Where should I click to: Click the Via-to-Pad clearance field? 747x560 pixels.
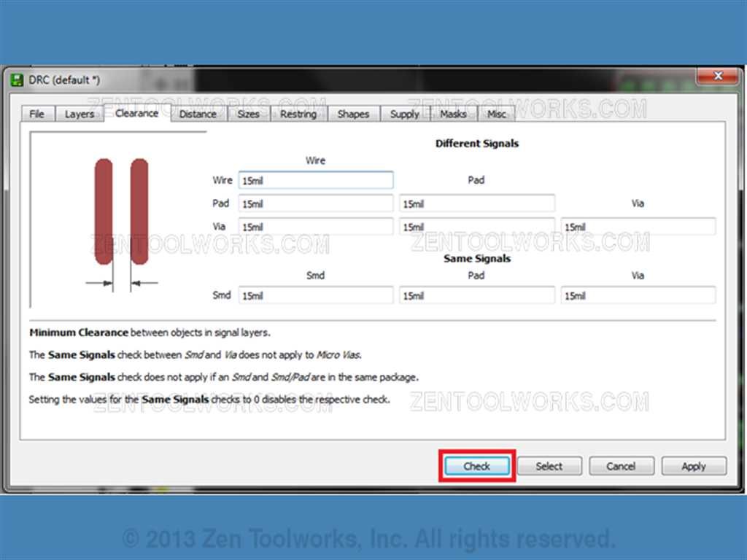(477, 227)
